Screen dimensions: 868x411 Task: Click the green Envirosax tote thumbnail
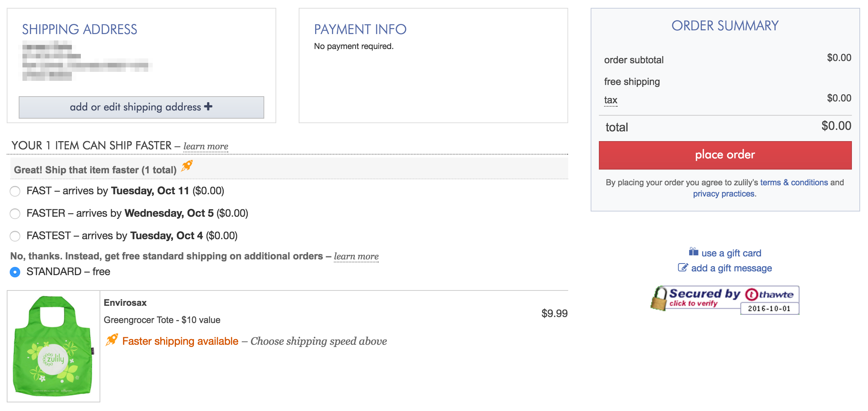pos(54,346)
